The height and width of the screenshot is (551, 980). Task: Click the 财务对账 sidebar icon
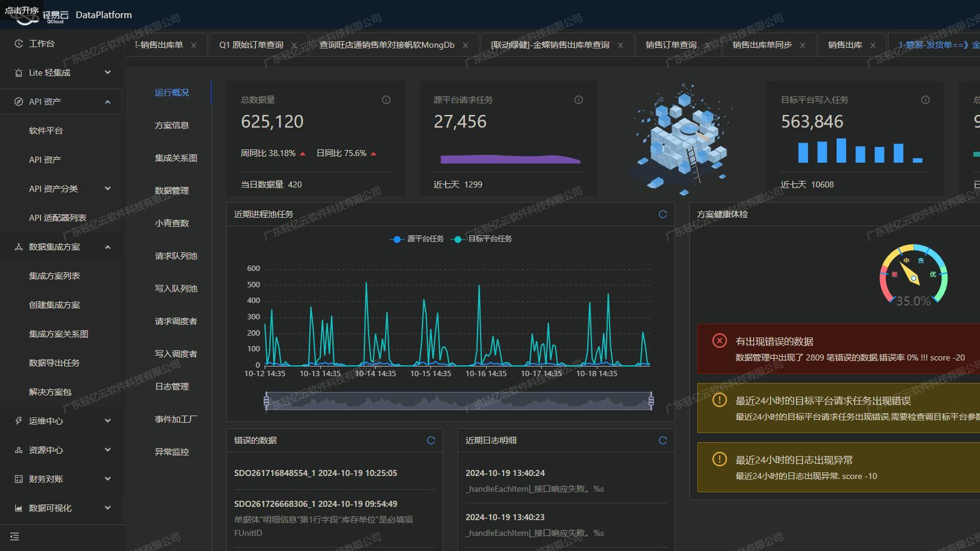click(x=19, y=479)
